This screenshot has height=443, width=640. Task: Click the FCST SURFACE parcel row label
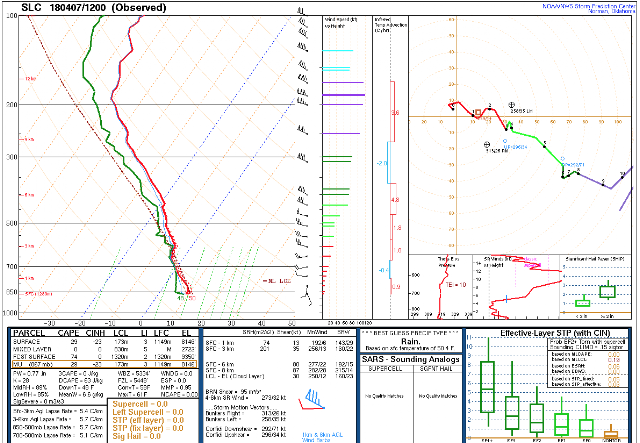coord(34,356)
